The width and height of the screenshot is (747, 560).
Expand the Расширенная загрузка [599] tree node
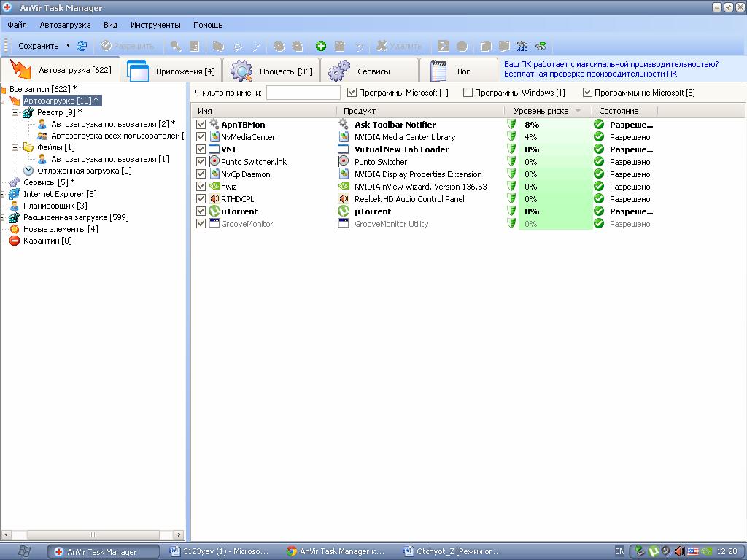point(2,217)
